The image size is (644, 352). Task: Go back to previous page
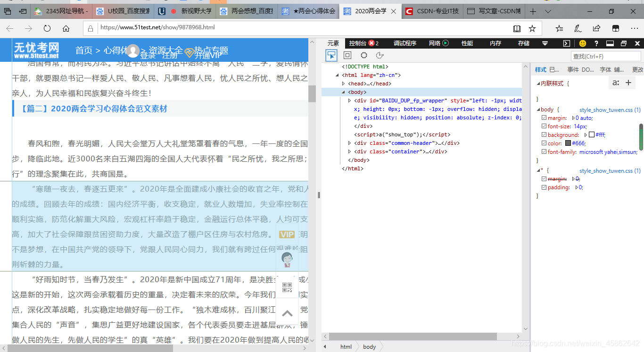(10, 28)
